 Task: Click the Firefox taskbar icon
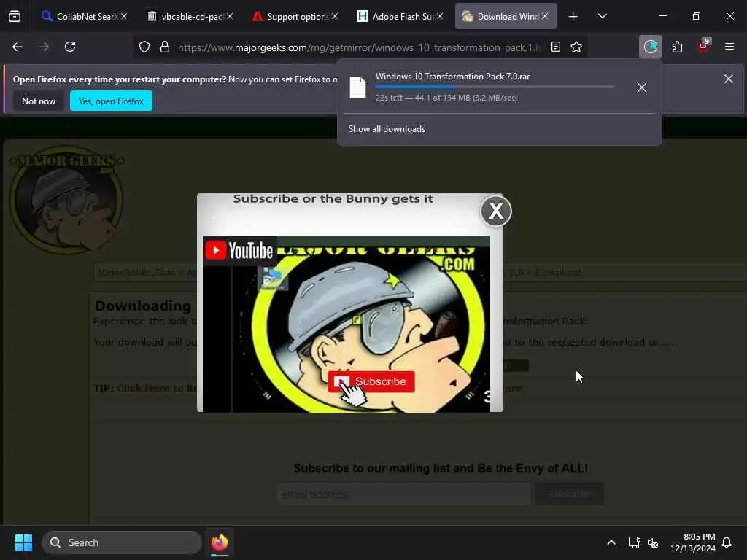(220, 542)
